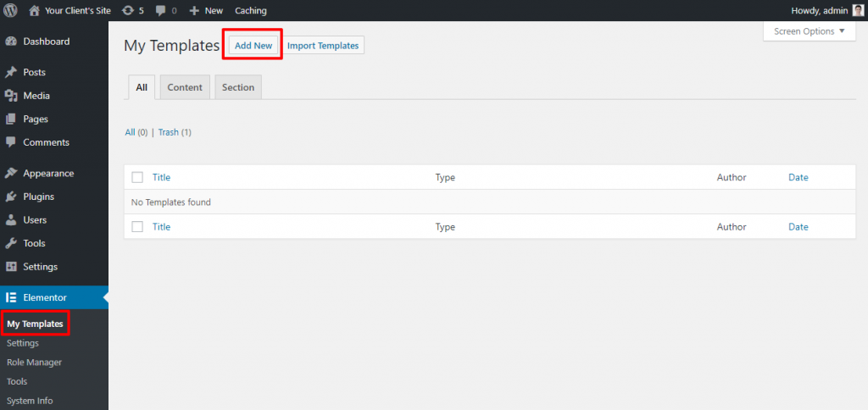
Task: Open the updates icon showing 5
Action: (128, 10)
